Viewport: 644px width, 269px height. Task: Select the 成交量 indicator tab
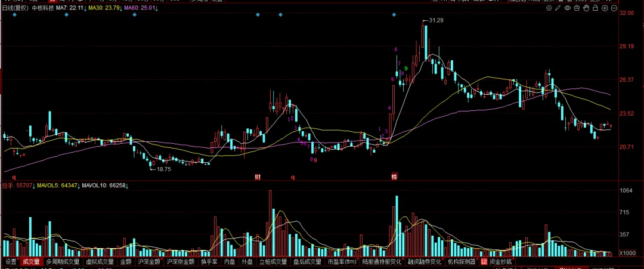point(31,261)
